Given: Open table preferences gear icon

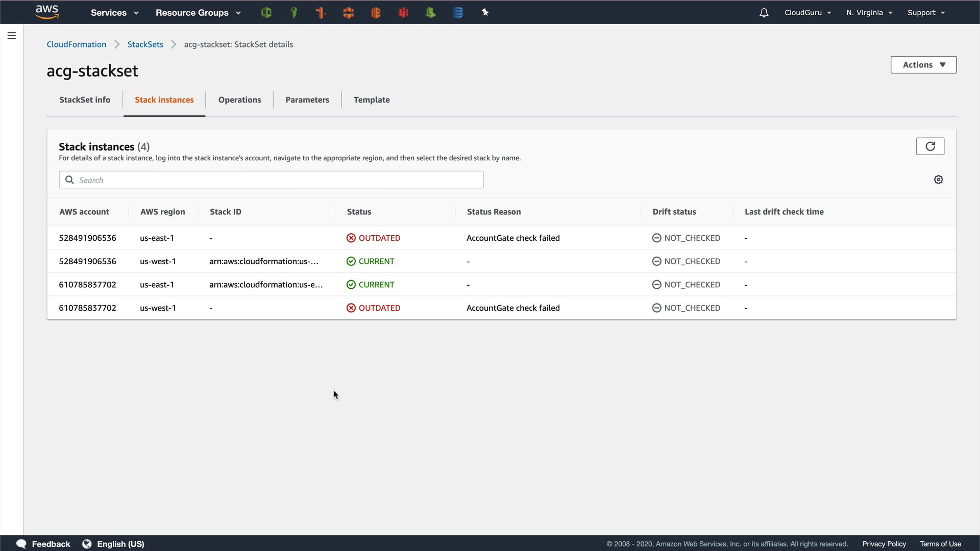Looking at the screenshot, I should point(938,180).
